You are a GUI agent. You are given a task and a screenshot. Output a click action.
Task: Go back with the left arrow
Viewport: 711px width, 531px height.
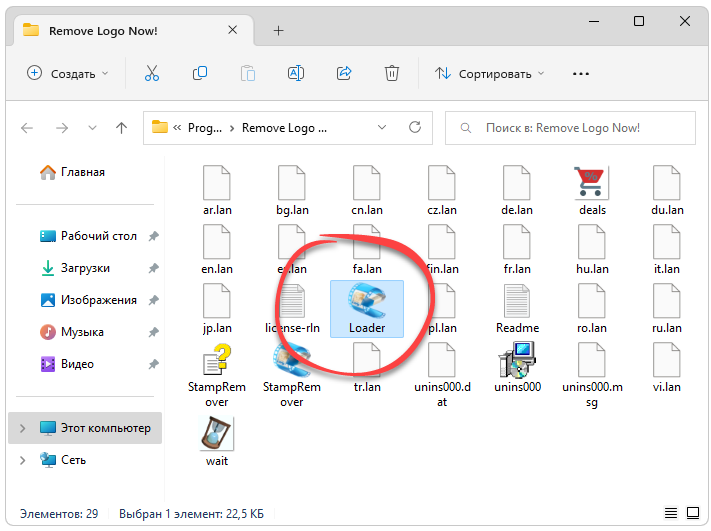pyautogui.click(x=27, y=128)
